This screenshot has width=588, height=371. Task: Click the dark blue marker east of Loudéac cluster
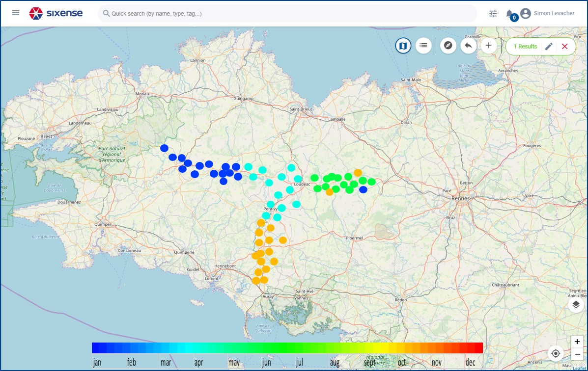tap(363, 189)
